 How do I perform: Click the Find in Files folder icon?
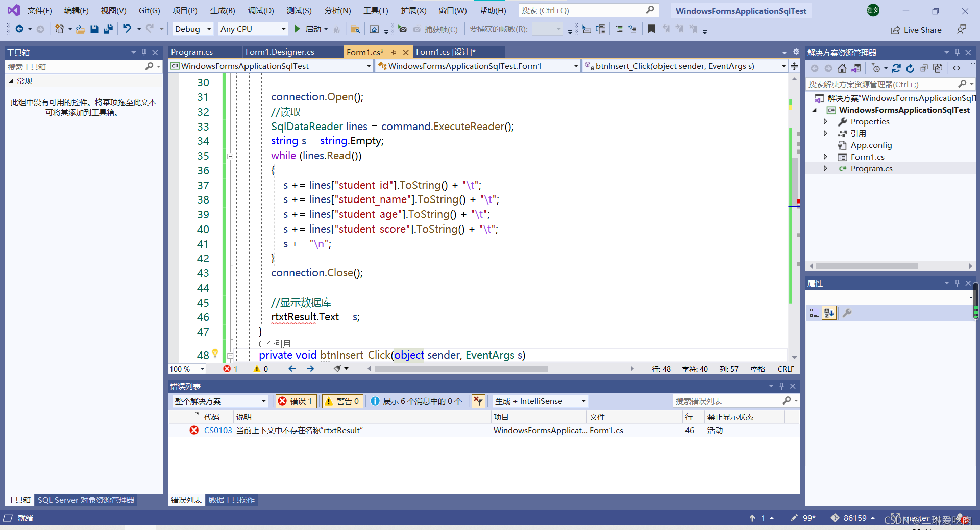[x=355, y=29]
